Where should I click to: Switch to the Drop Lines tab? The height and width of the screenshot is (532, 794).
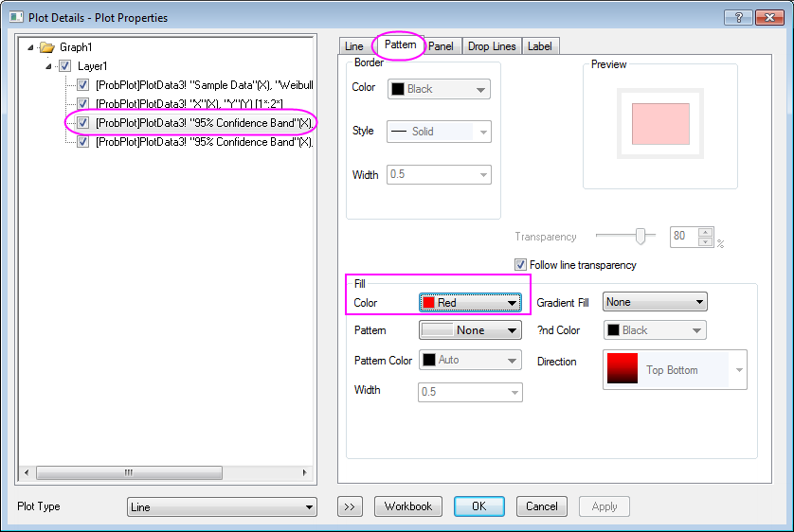click(491, 46)
